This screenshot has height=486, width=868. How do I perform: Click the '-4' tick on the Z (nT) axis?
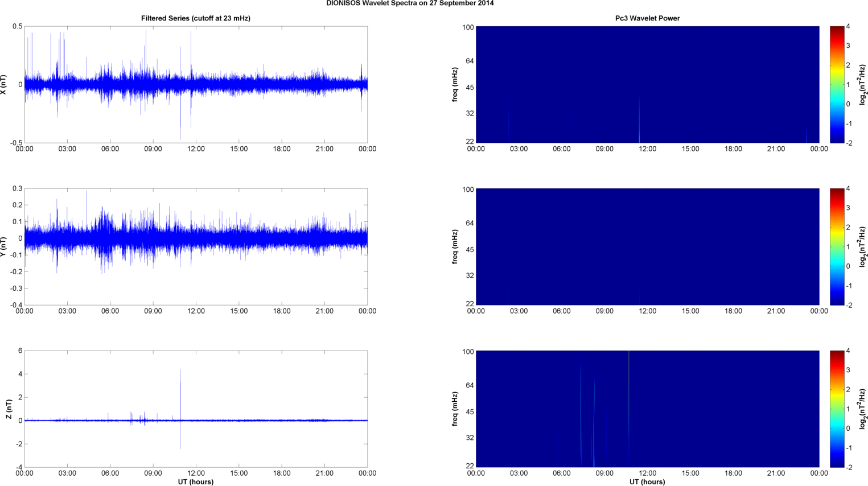point(19,467)
